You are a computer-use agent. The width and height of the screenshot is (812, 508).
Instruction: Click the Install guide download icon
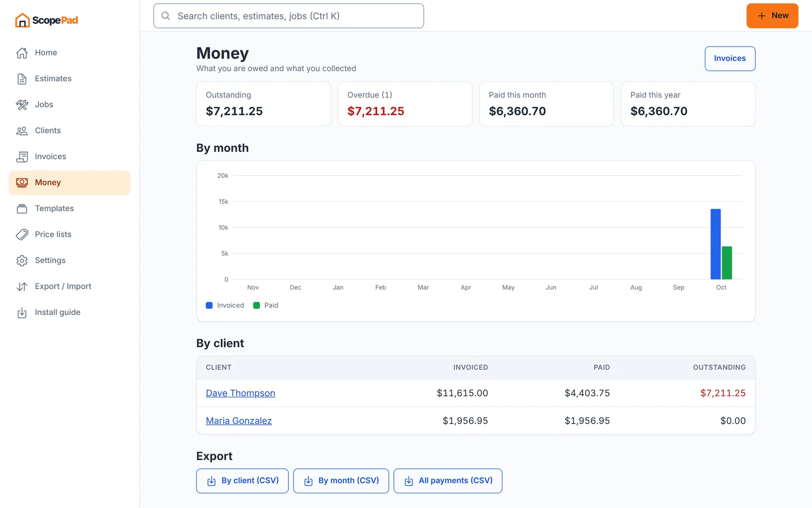pos(22,312)
